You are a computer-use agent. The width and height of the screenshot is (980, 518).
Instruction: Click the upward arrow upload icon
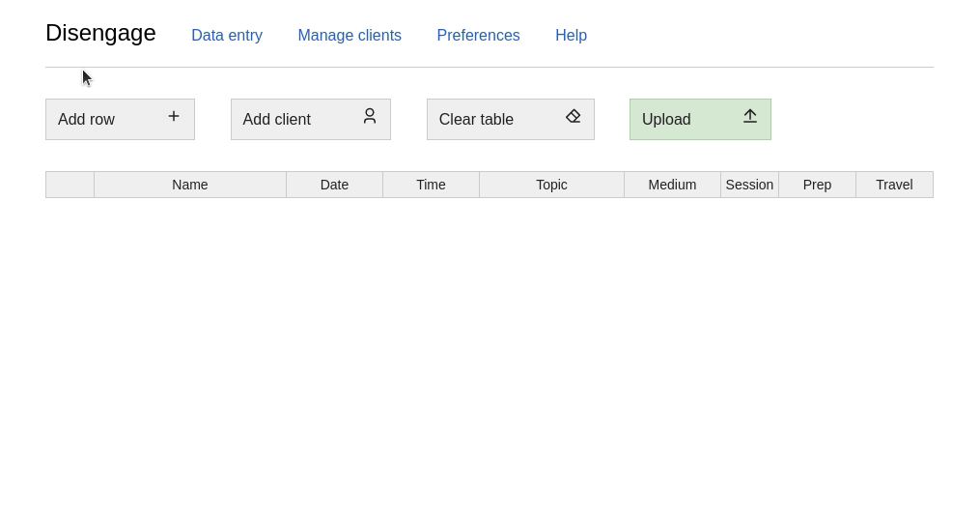coord(750,116)
